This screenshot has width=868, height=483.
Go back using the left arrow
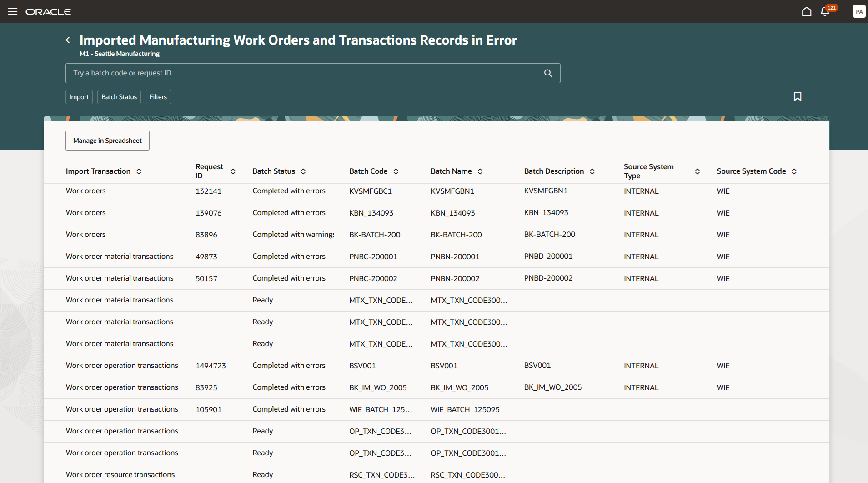[x=68, y=40]
